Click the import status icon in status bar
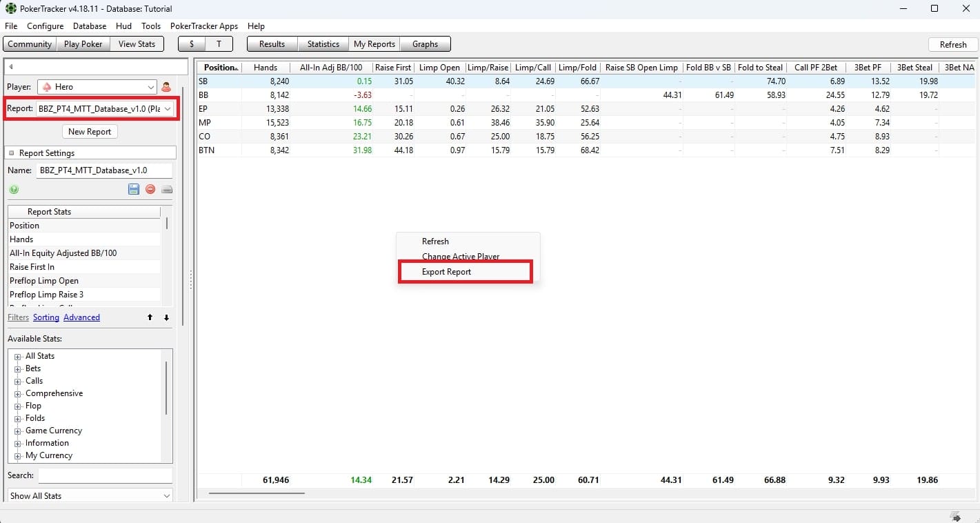980x523 pixels. coord(955,516)
